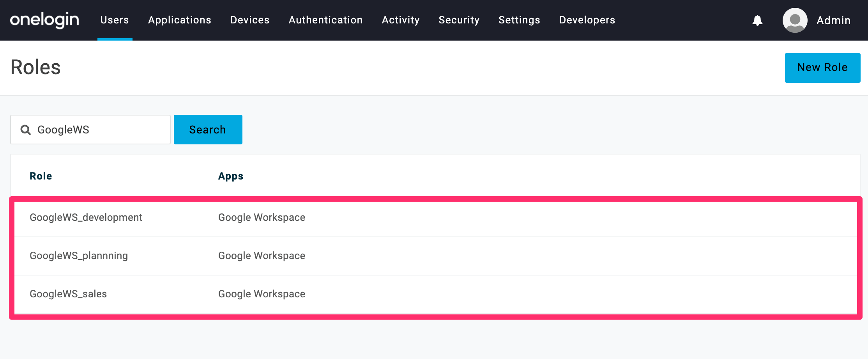
Task: Click the search magnifier icon
Action: pos(26,130)
